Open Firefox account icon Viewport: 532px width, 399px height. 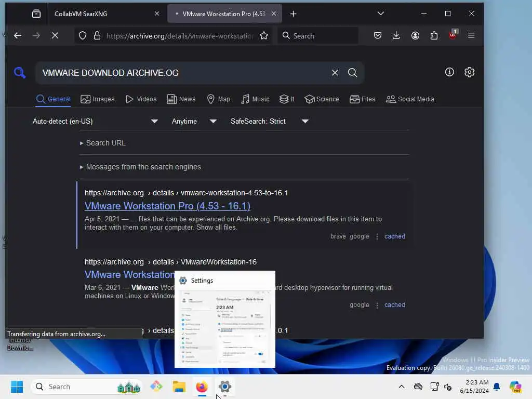(x=415, y=36)
